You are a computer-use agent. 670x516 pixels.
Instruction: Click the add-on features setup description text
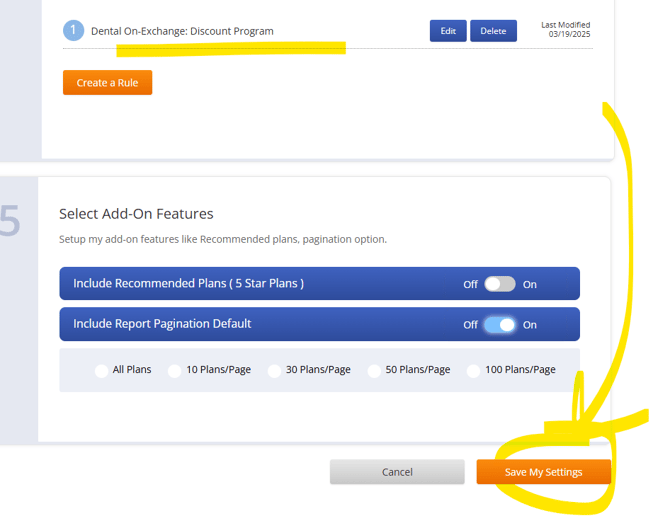coord(223,239)
